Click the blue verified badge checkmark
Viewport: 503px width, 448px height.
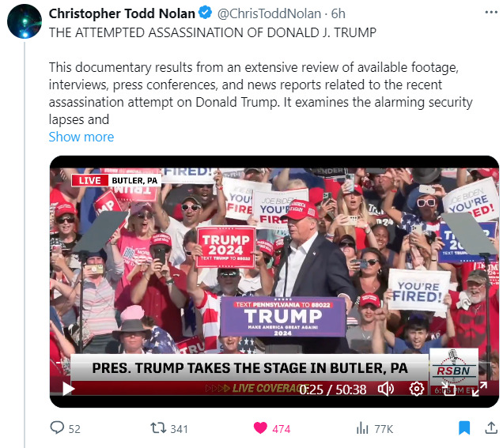click(205, 13)
